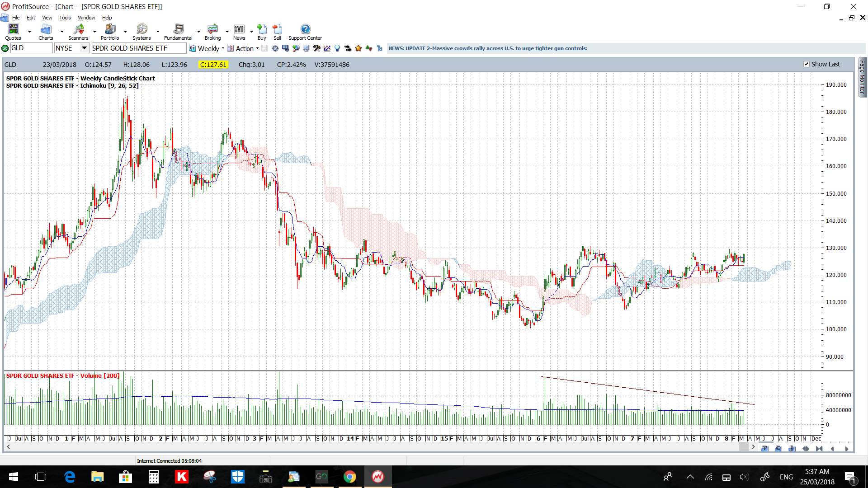The image size is (868, 488).
Task: Click the magnifier search icon in chart toolbar
Action: pyautogui.click(x=296, y=48)
